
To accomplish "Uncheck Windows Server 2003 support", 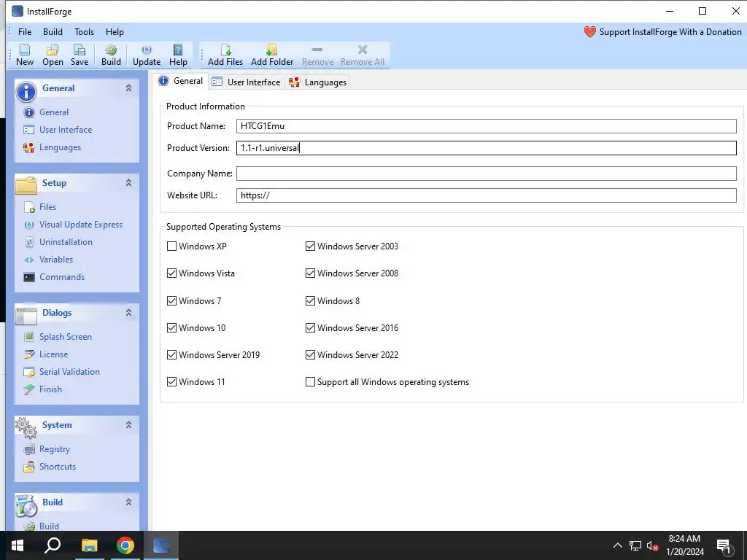I will pyautogui.click(x=310, y=246).
